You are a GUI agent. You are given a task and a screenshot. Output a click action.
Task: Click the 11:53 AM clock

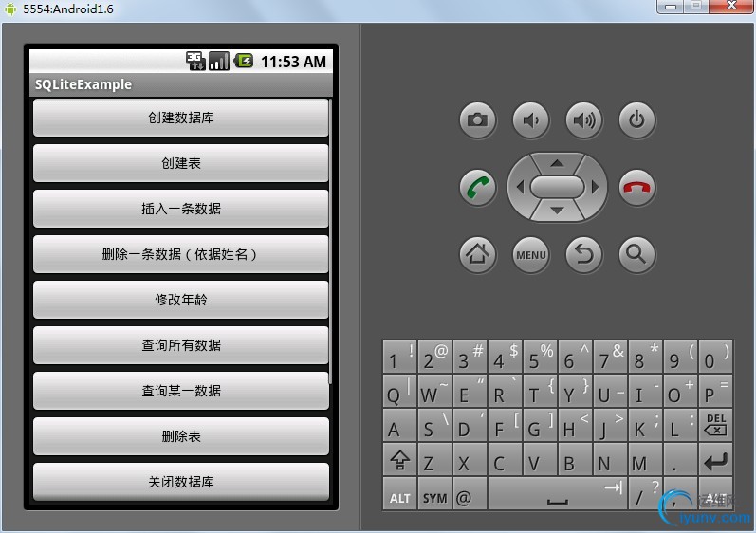tap(293, 62)
